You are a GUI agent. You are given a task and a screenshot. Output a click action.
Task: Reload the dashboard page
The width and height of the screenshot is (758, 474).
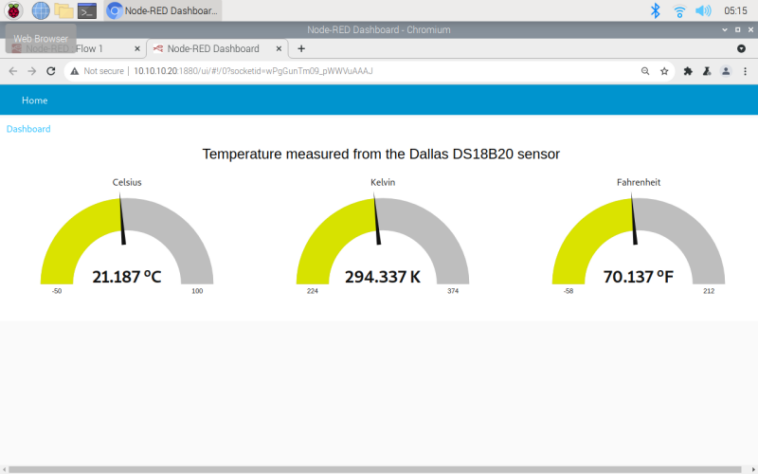coord(51,71)
